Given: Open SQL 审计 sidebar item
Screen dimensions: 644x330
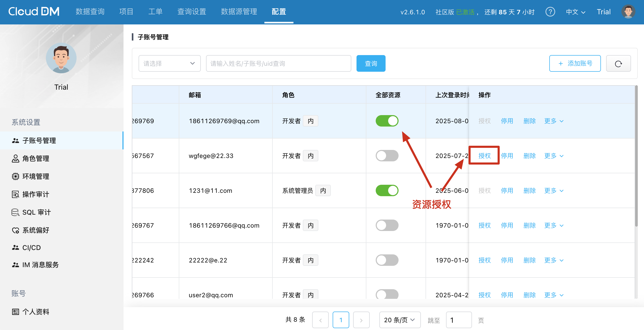Looking at the screenshot, I should pyautogui.click(x=36, y=212).
